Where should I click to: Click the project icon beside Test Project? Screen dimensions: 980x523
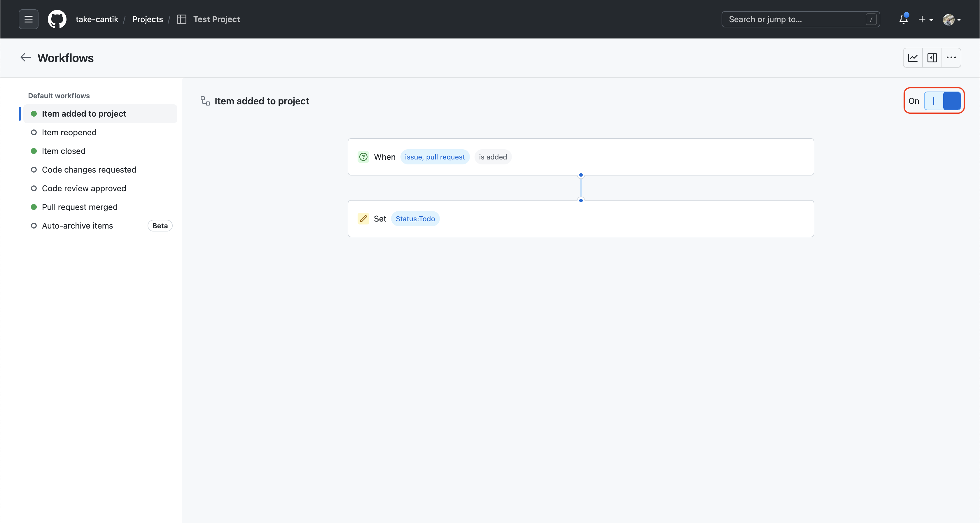click(x=181, y=19)
